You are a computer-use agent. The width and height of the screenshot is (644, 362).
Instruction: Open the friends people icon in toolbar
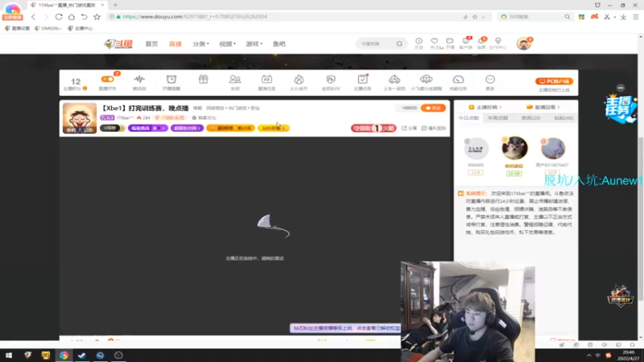tap(235, 79)
